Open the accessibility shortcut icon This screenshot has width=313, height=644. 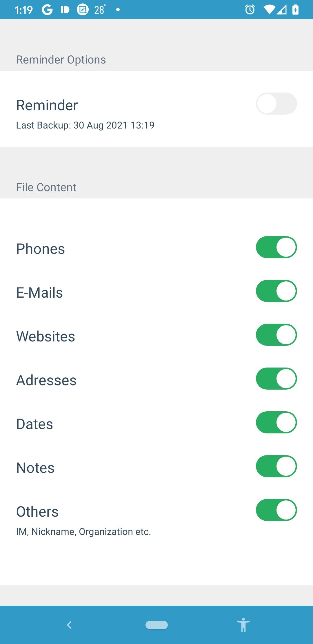point(243,625)
